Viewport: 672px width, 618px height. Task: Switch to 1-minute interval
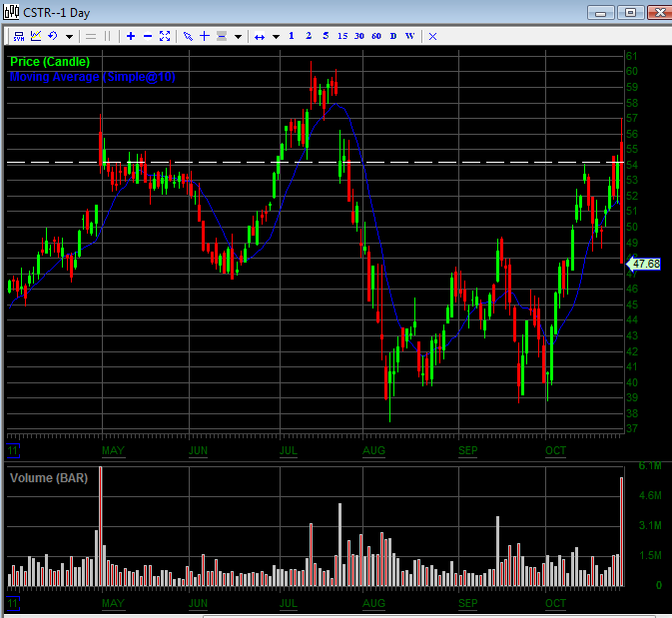click(x=292, y=36)
